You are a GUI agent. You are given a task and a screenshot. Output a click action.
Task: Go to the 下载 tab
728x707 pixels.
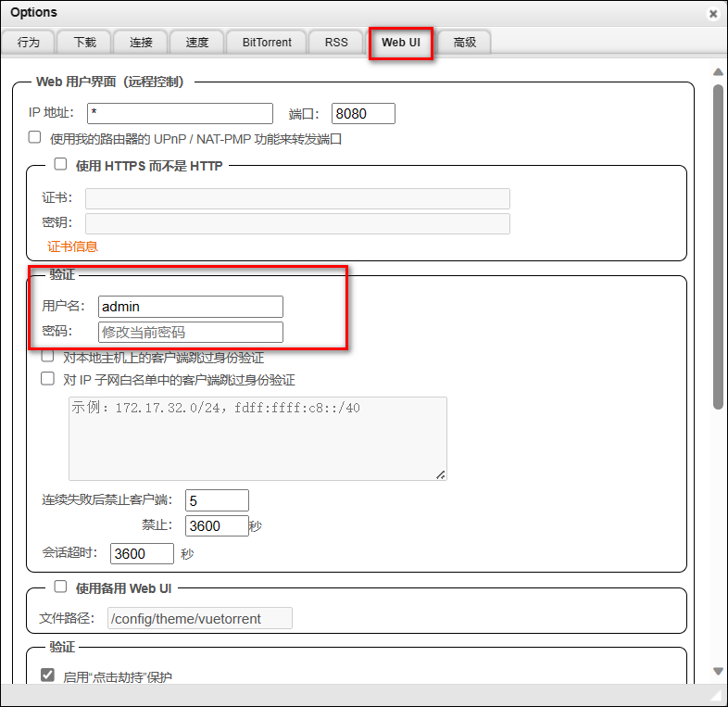[x=84, y=43]
